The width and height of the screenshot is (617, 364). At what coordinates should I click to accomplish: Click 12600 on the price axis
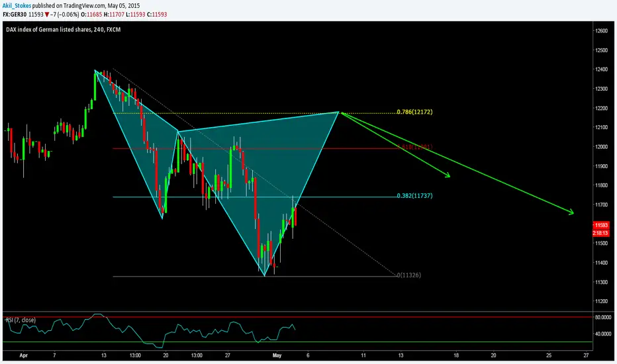[x=600, y=30]
